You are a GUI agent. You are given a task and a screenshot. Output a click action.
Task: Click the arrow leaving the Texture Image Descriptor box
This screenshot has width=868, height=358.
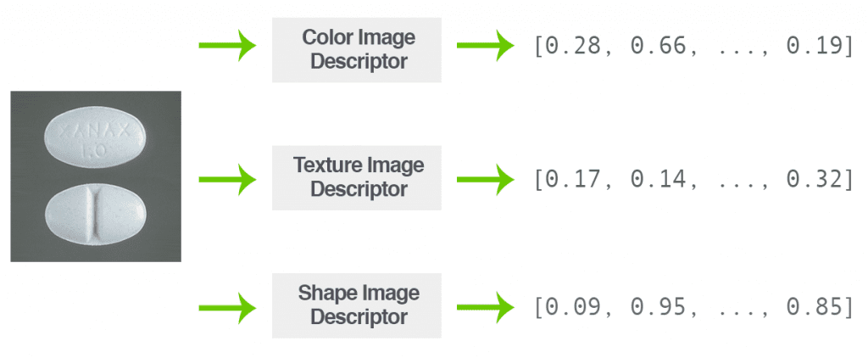click(486, 180)
